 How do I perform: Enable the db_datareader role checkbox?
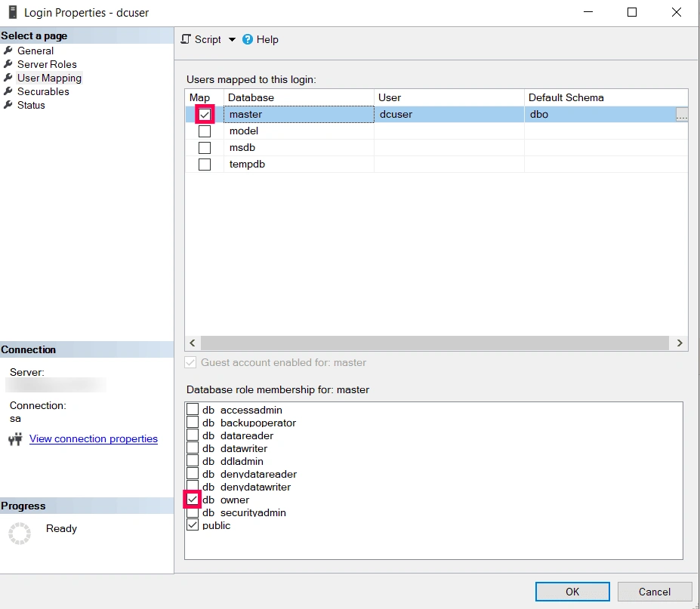tap(193, 435)
